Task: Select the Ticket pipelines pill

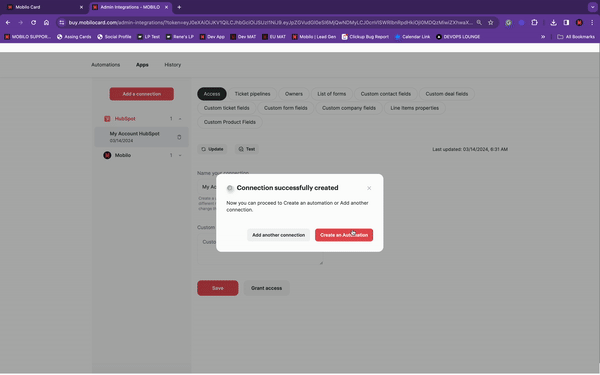Action: pos(253,94)
